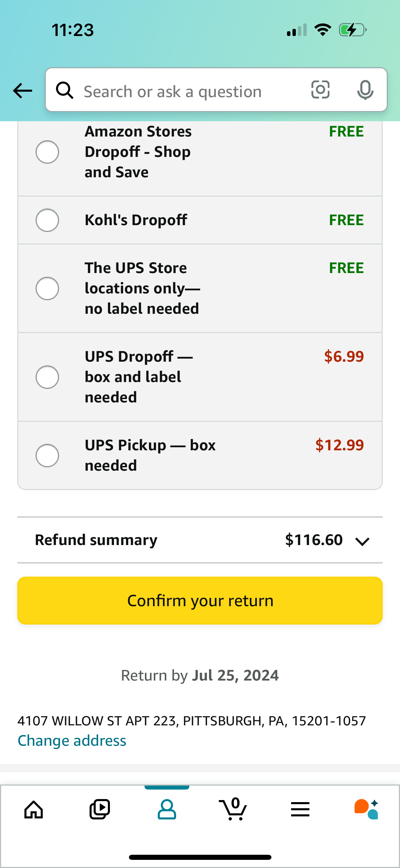
Task: Select UPS Dropoff $6.99 option
Action: coord(47,377)
